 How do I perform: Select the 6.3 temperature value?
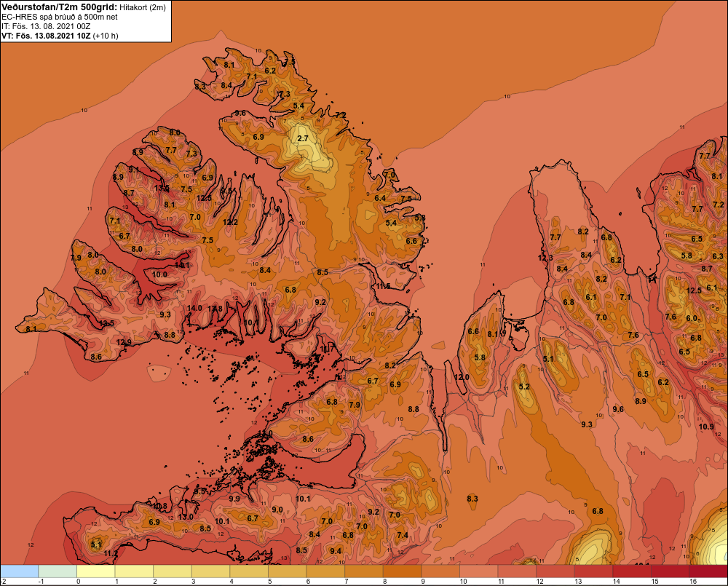click(x=718, y=256)
